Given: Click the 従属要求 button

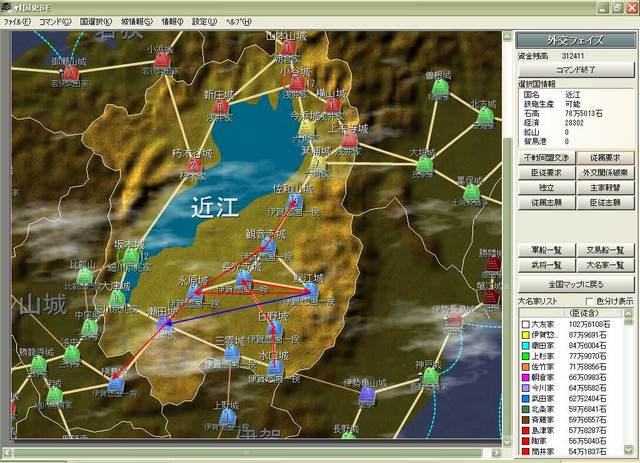Looking at the screenshot, I should click(605, 158).
